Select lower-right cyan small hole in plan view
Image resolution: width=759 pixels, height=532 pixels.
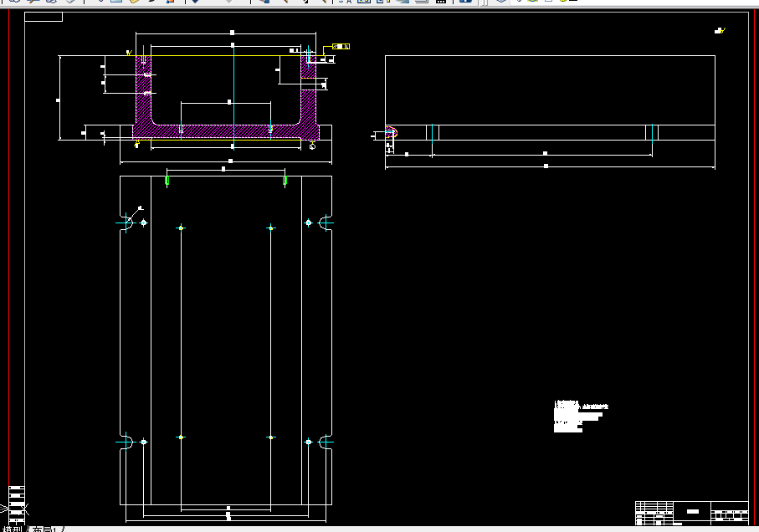click(308, 442)
